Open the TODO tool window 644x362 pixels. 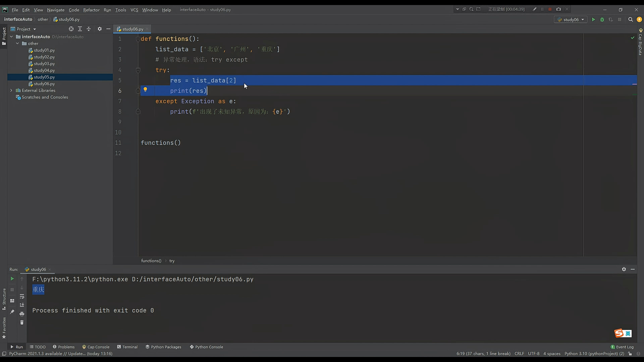(38, 347)
